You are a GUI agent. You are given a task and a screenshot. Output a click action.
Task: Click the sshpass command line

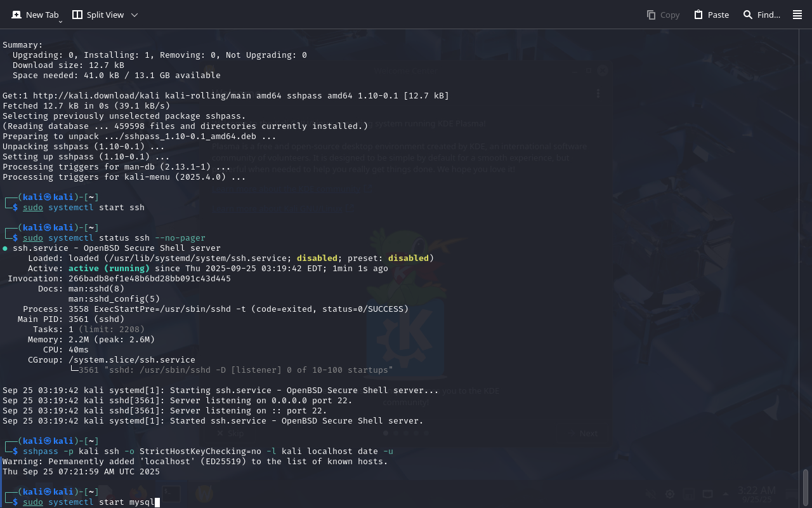(x=208, y=451)
